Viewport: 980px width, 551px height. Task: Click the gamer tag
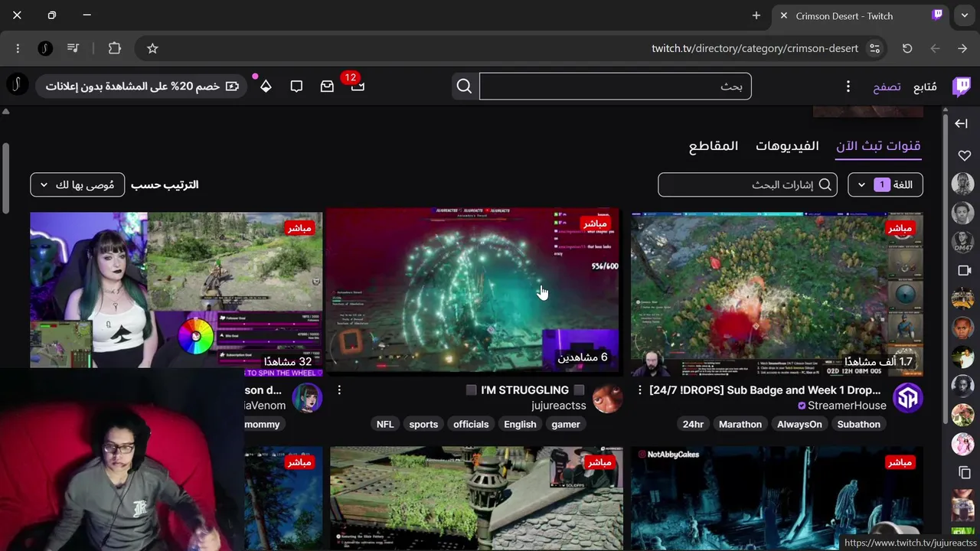(x=566, y=424)
